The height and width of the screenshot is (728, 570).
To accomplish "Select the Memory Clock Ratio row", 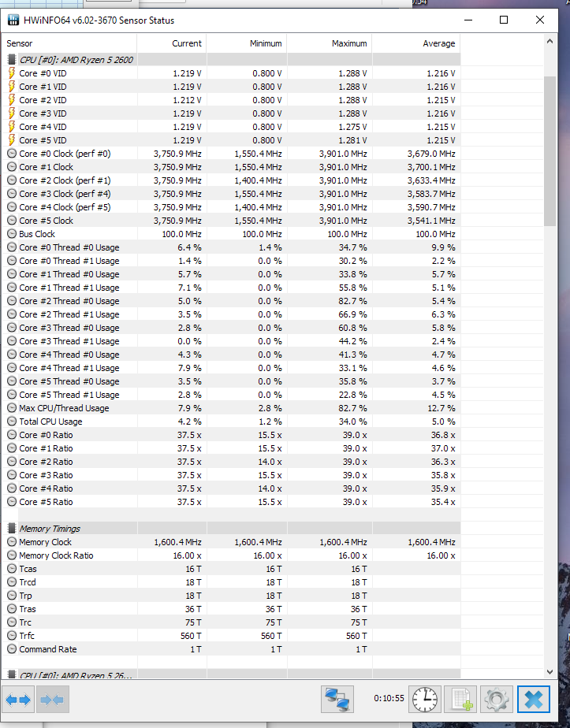I will pyautogui.click(x=231, y=555).
